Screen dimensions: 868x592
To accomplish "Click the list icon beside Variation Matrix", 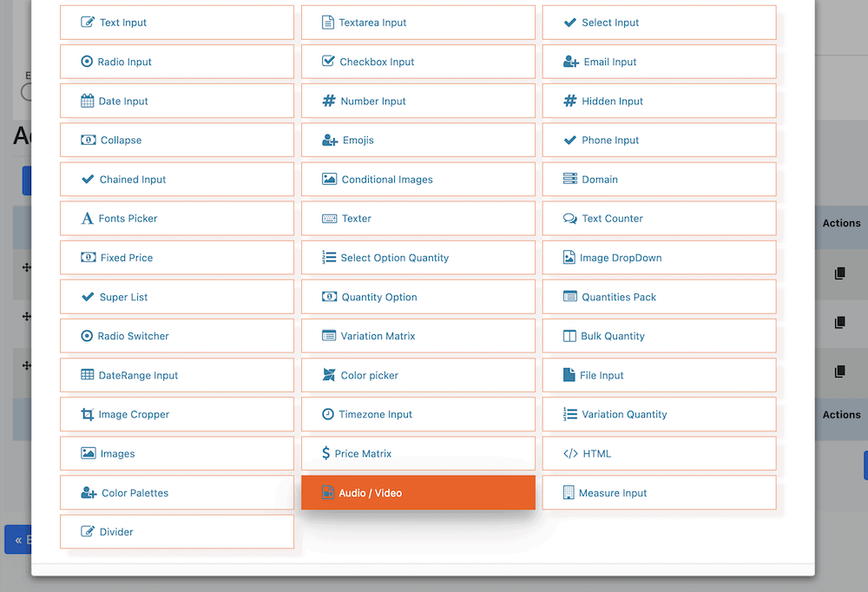I will pyautogui.click(x=329, y=336).
